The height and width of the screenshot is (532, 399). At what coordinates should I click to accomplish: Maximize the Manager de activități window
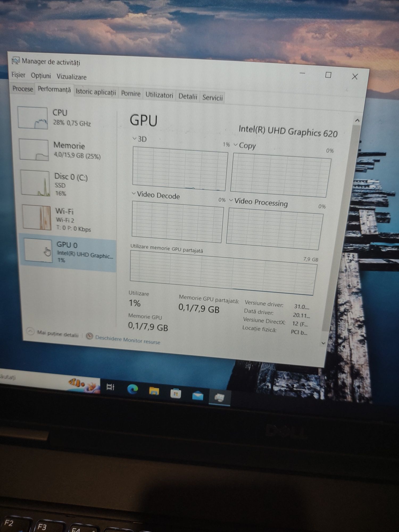pos(328,75)
